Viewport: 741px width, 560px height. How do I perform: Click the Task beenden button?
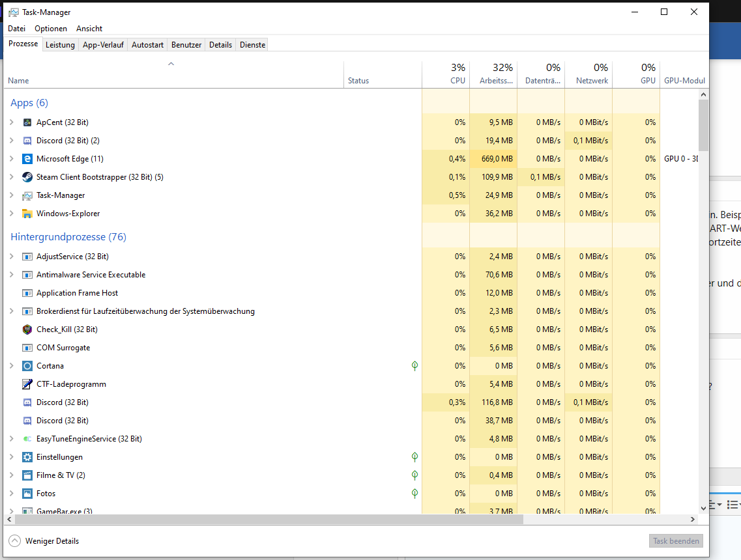[676, 541]
